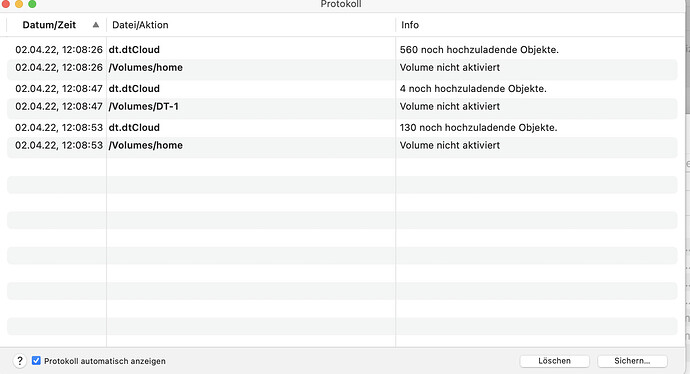Close the Protokoll window with red button
The width and height of the screenshot is (690, 374).
point(6,4)
